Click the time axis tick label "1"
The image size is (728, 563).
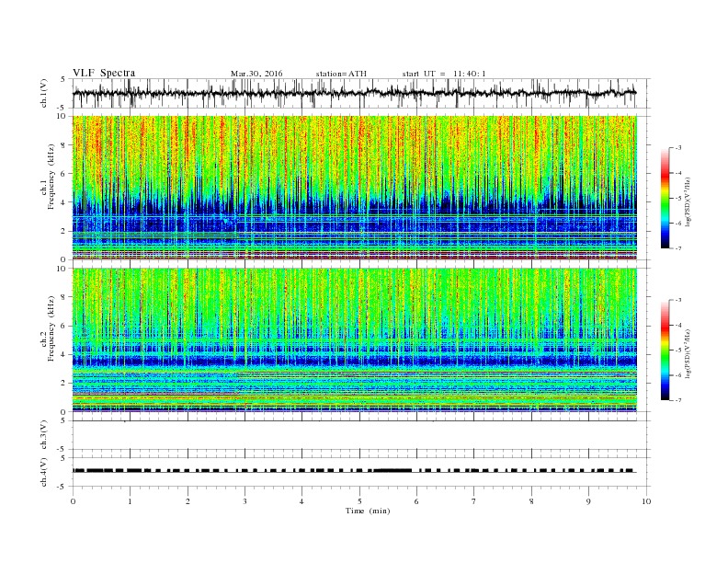(130, 501)
